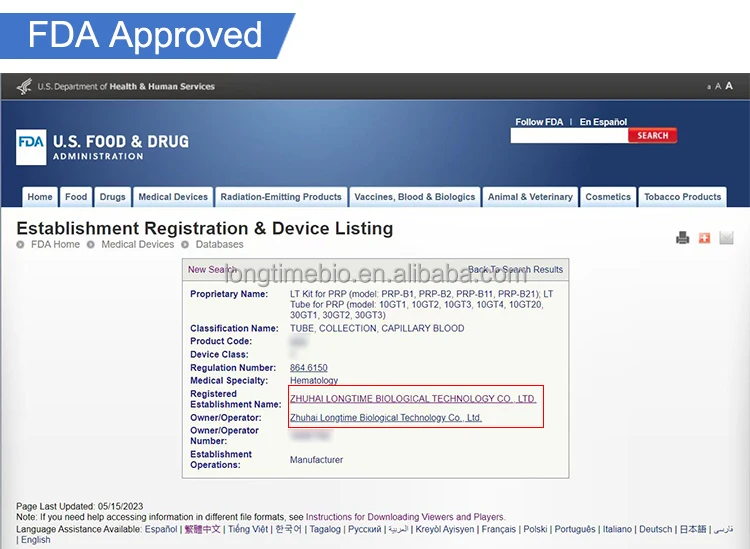Click U.S. Department of Health & Human Services
The image size is (750, 549).
click(x=126, y=87)
